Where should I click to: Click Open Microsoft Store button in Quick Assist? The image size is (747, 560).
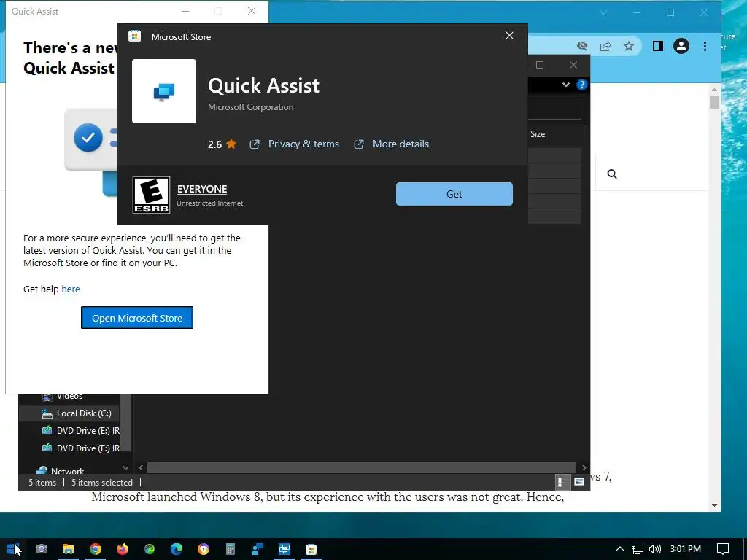coord(136,318)
